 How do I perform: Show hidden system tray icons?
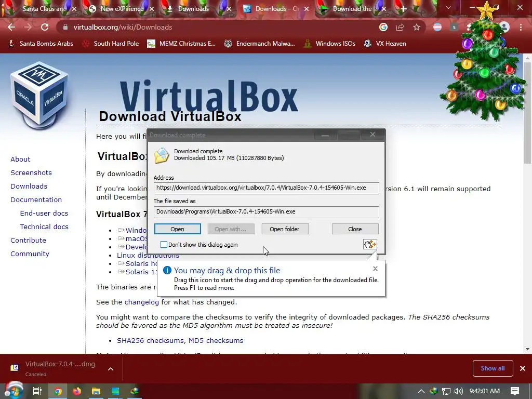point(421,391)
